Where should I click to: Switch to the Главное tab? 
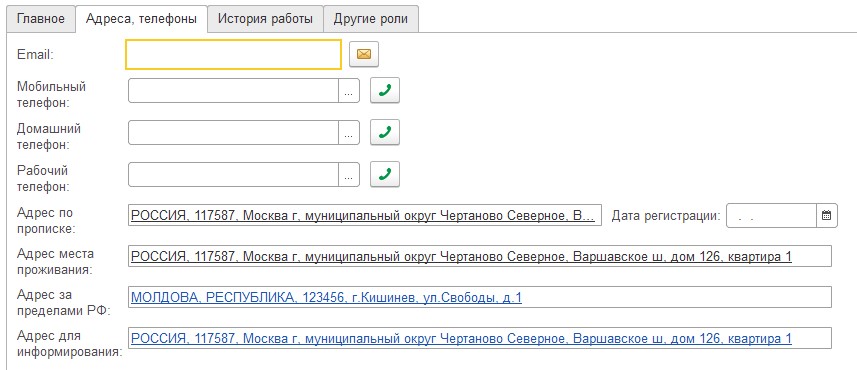(41, 19)
